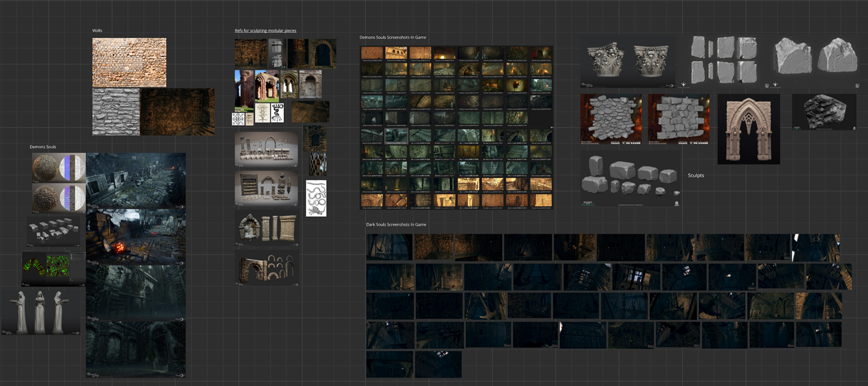868x386 pixels.
Task: Select the grey boulder set sculpt image
Action: click(630, 178)
